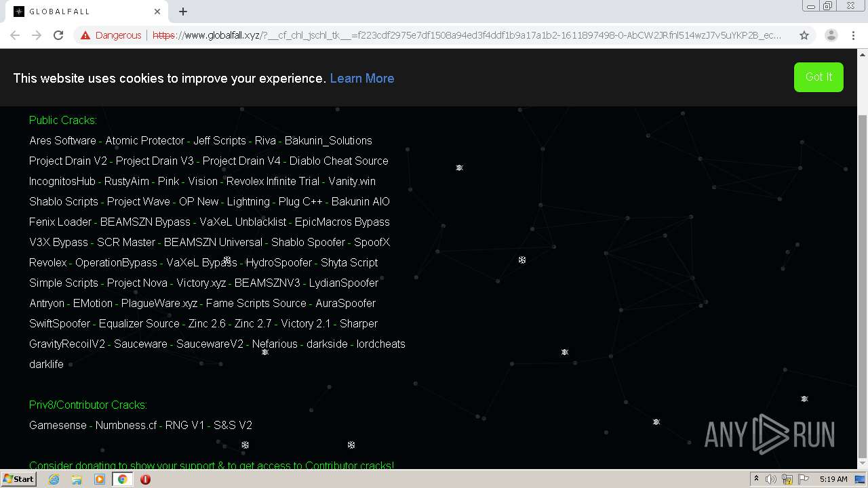Click the browser Back arrow
The width and height of the screenshot is (868, 488).
point(15,35)
